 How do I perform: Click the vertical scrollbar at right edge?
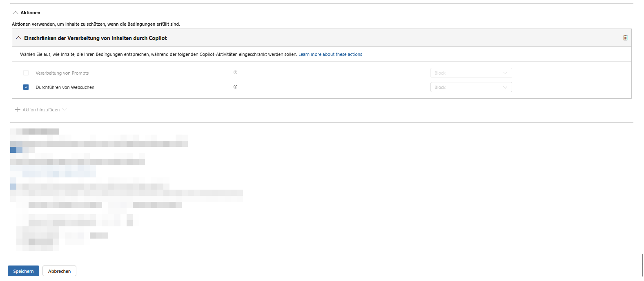pos(642,265)
